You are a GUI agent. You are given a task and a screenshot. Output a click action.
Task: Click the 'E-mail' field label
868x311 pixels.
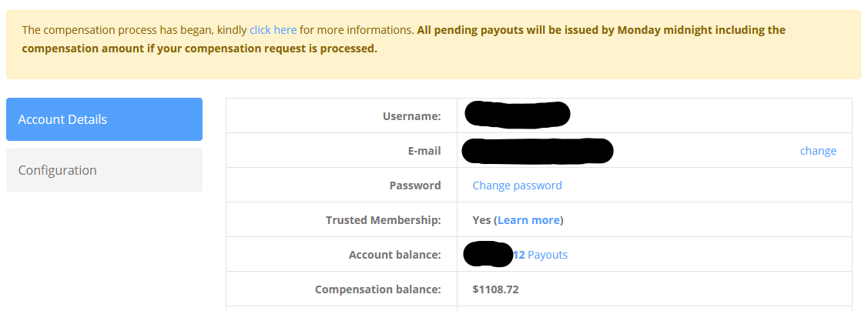[x=424, y=151]
